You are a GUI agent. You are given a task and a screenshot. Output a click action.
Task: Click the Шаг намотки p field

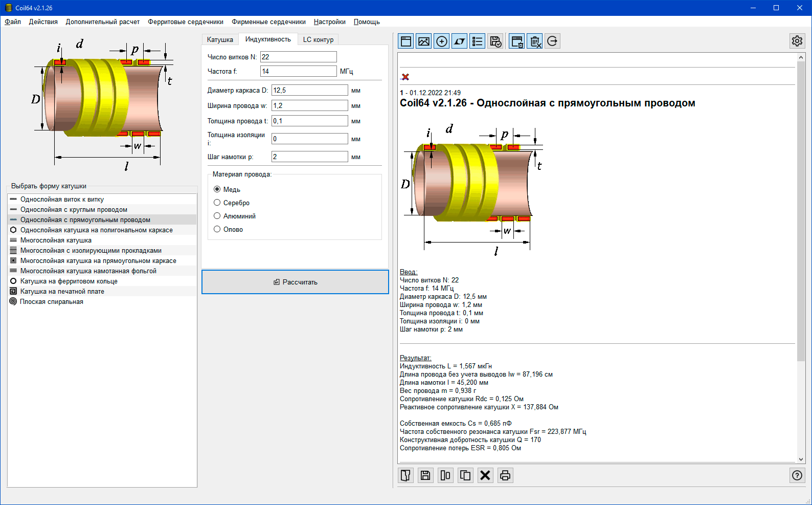click(310, 157)
